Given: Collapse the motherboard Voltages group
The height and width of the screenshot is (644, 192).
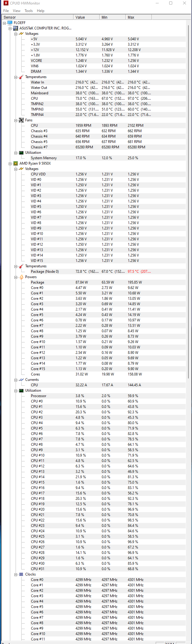Looking at the screenshot, I should click(16, 34).
